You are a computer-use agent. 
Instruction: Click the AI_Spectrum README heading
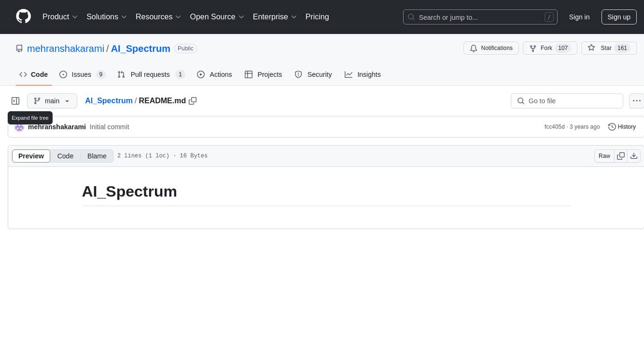129,191
